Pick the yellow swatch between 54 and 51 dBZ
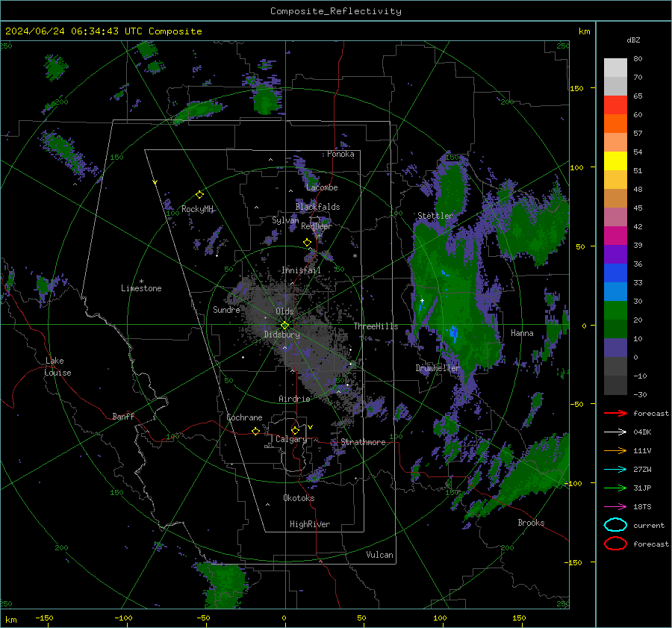Screen dimensions: 672x628 pyautogui.click(x=615, y=161)
